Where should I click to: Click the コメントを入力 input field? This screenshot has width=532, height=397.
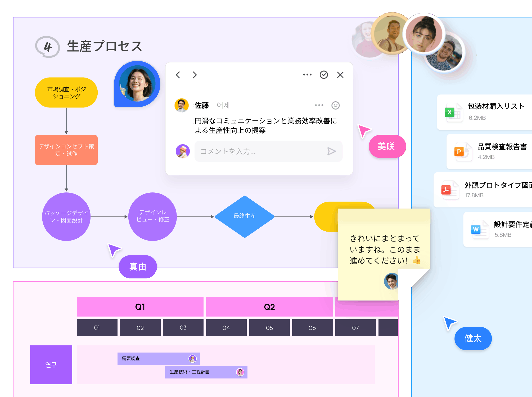[x=268, y=151]
